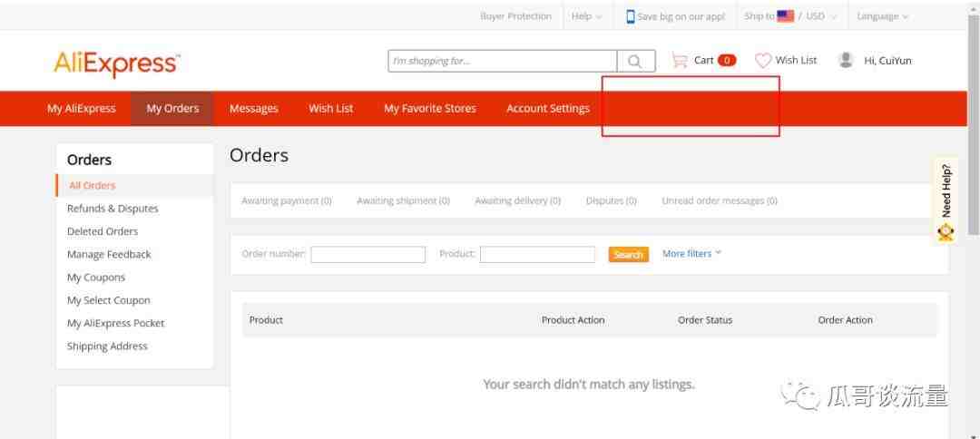Open the Help dropdown
This screenshot has width=980, height=439.
586,16
